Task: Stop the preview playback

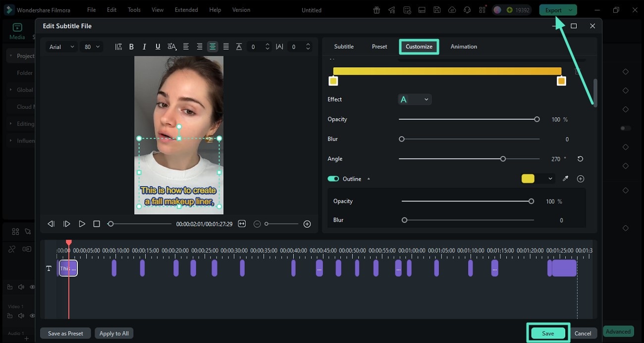Action: click(97, 224)
